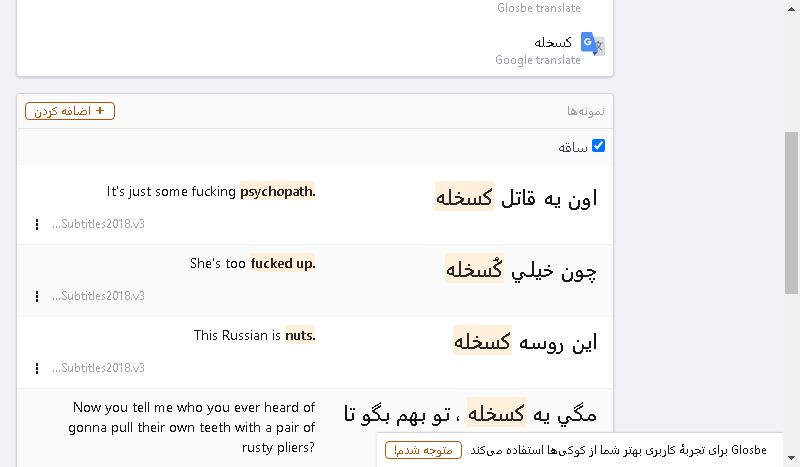800x467 pixels.
Task: Click the vertical scrollbar thumb
Action: coord(791,213)
